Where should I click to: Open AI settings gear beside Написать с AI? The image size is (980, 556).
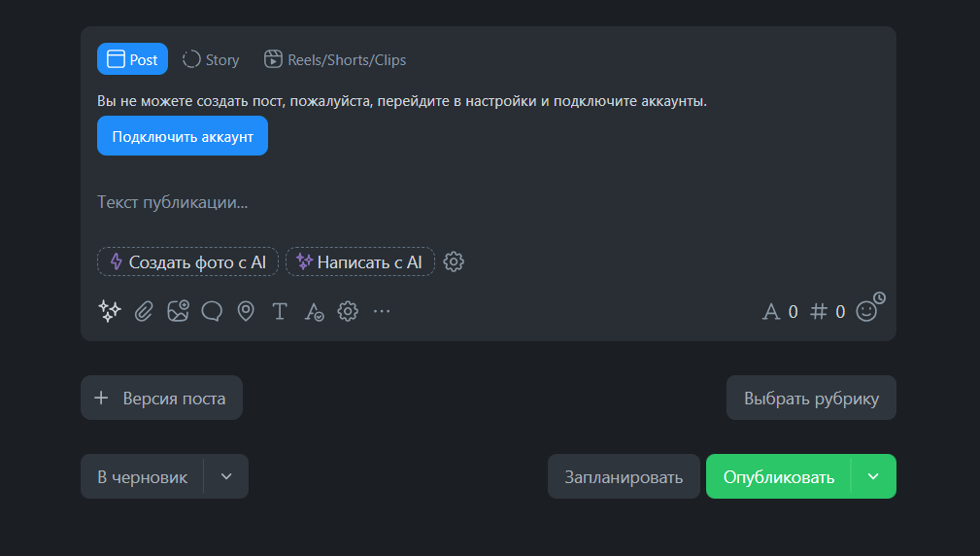(454, 261)
